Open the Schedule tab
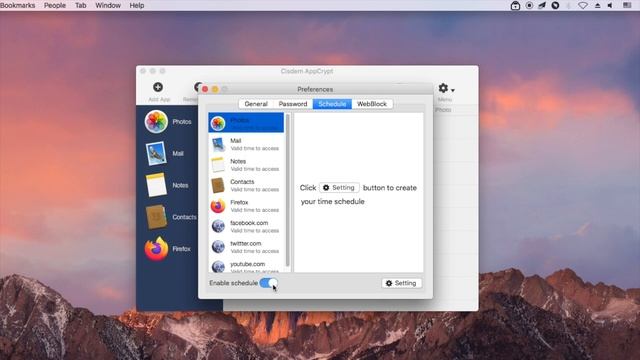The width and height of the screenshot is (640, 360). [x=332, y=104]
